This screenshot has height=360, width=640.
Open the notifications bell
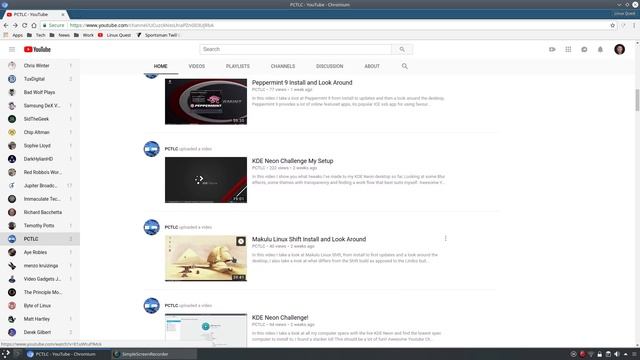coord(600,49)
